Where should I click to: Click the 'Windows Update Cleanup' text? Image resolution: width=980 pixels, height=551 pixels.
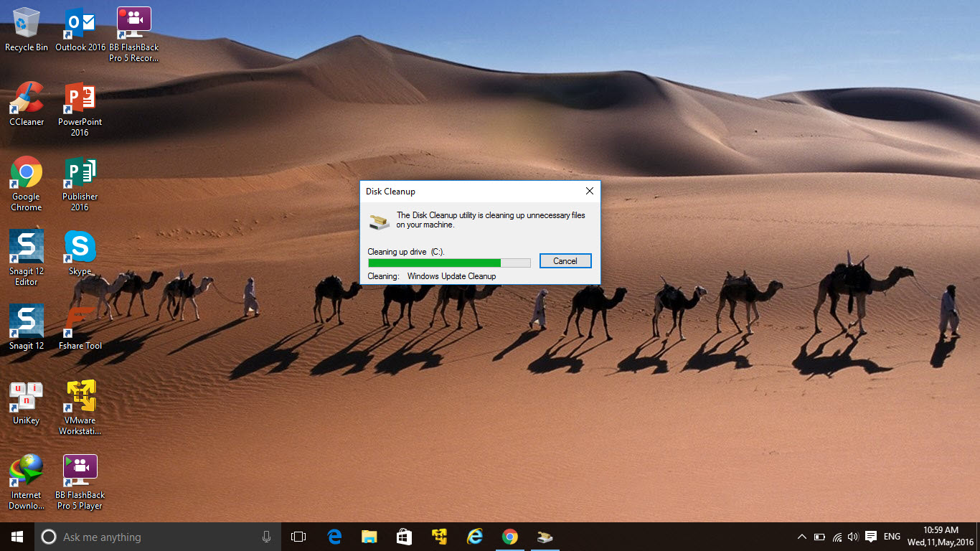tap(451, 276)
